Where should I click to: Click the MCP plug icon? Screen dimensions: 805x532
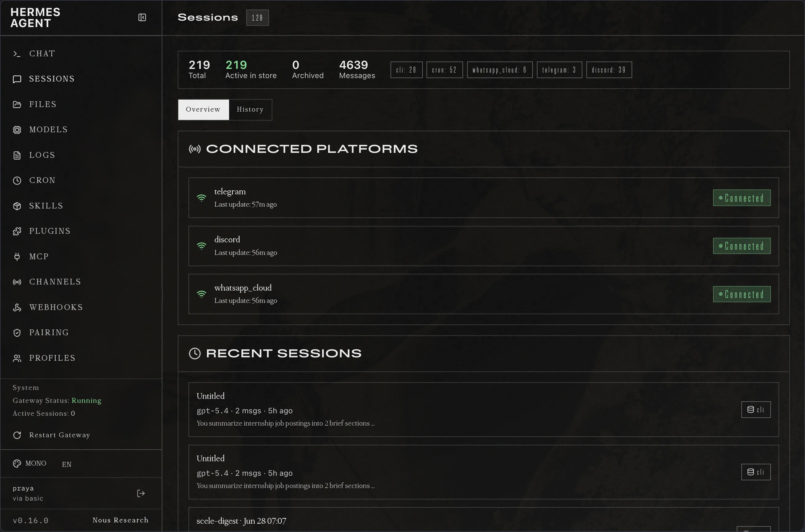pyautogui.click(x=17, y=256)
